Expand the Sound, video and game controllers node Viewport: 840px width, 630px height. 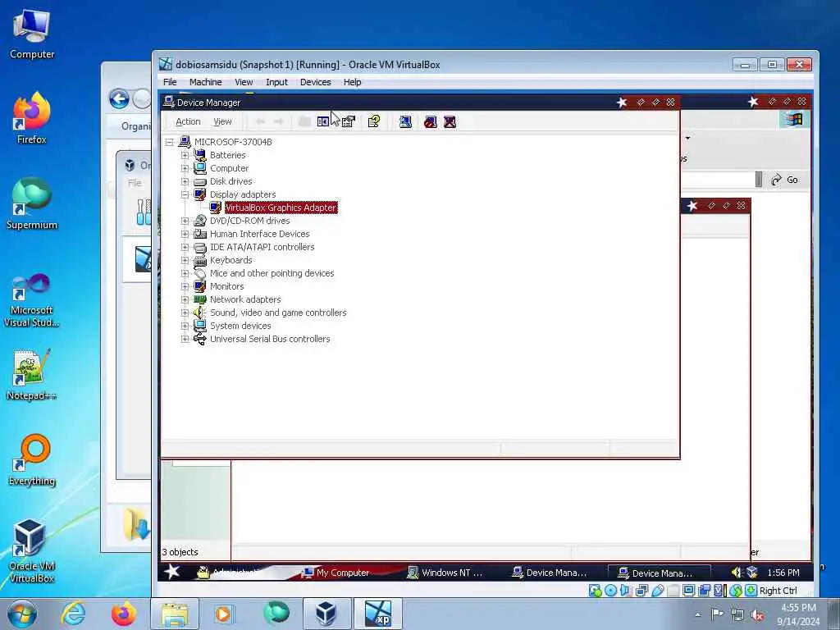(185, 313)
